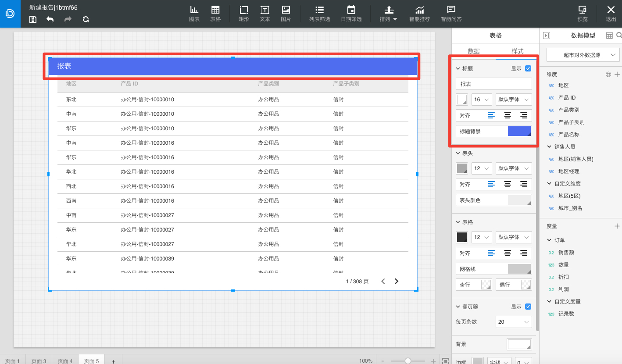Insert a chart with 图表 tool

(x=194, y=14)
